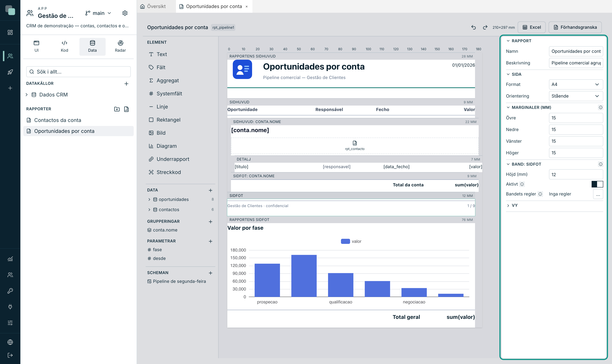Screen dimensions: 612x364
Task: Open the sliders settings icon in left rail
Action: coord(10,323)
